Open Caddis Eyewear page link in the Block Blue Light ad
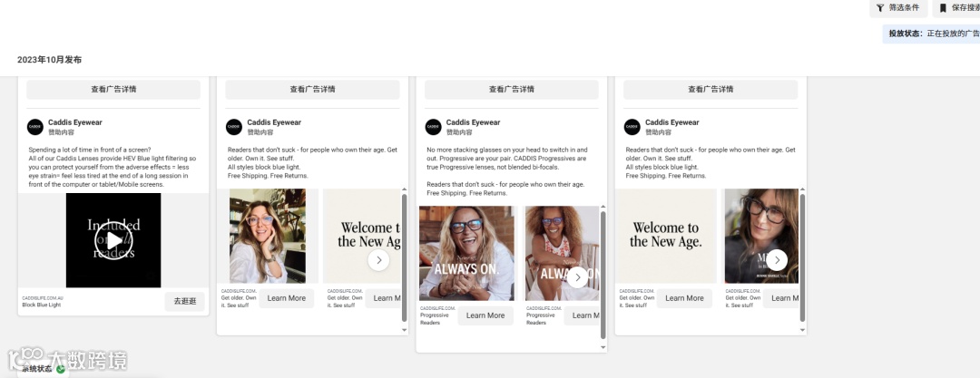980x378 pixels. (75, 122)
